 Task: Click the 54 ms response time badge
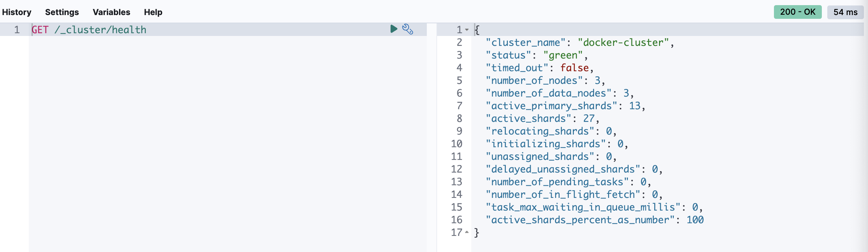click(x=845, y=12)
